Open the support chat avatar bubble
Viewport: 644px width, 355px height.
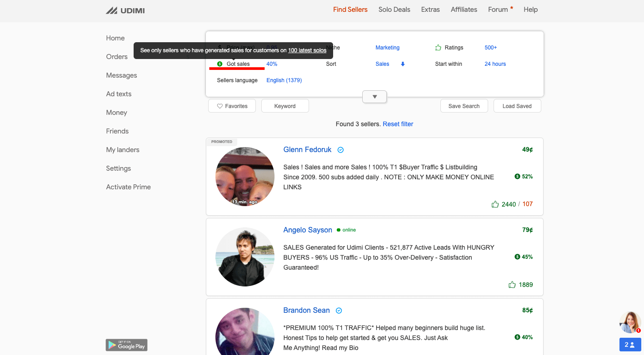click(630, 322)
